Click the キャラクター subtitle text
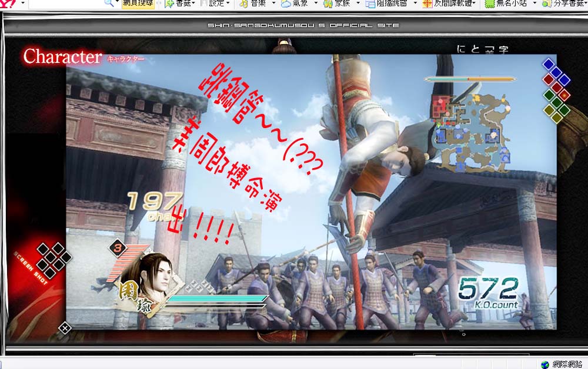588x369 pixels. coord(126,59)
